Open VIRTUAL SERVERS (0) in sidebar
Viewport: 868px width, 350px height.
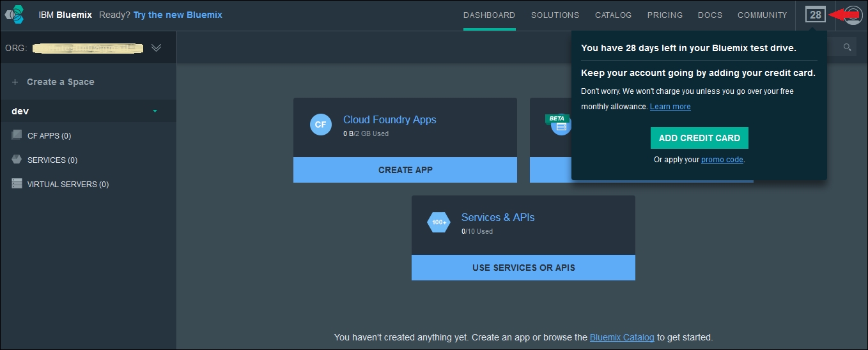pyautogui.click(x=68, y=184)
